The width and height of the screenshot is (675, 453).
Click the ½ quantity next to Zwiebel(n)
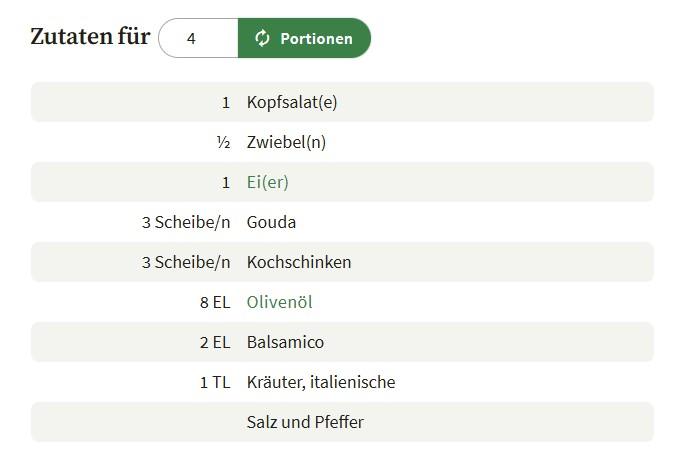point(223,142)
